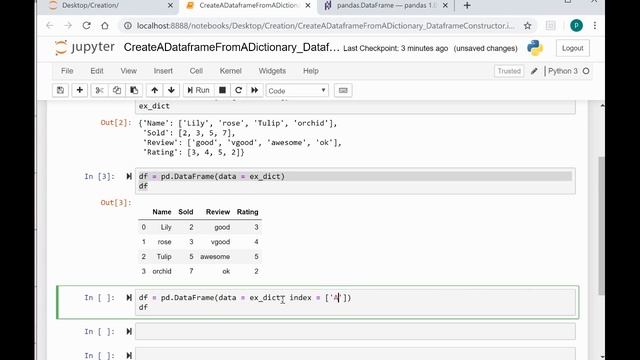This screenshot has width=640, height=360.
Task: Interrupt the kernel with stop icon
Action: (222, 90)
